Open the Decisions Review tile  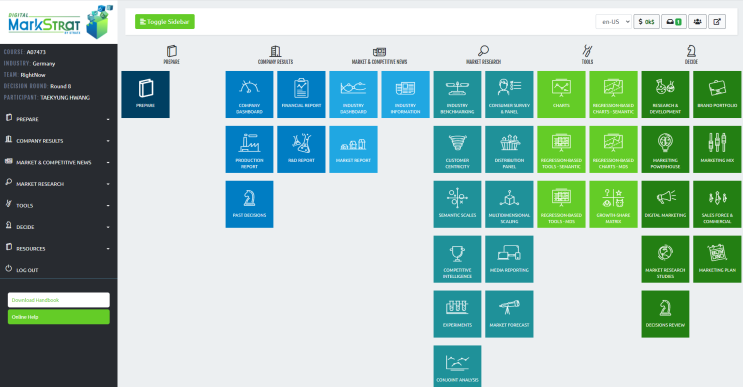[x=665, y=314]
